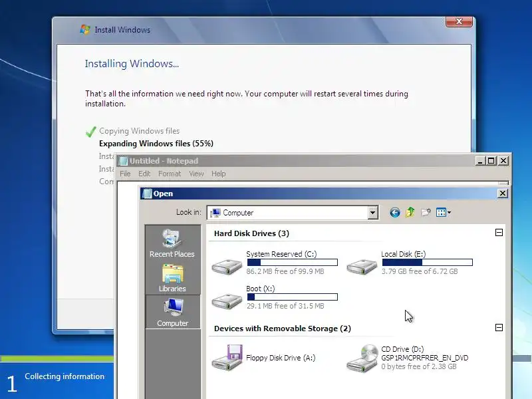This screenshot has height=399, width=532.
Task: Click the Devices with Removable Storage (2) header
Action: 282,329
